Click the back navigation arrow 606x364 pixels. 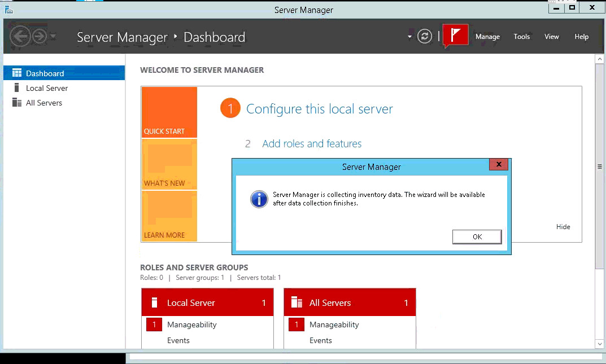tap(20, 37)
